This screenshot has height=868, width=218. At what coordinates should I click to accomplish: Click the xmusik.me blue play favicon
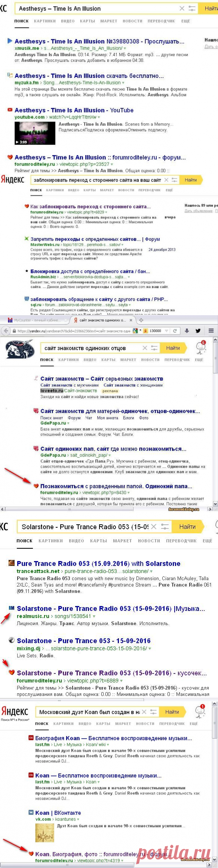point(10,41)
